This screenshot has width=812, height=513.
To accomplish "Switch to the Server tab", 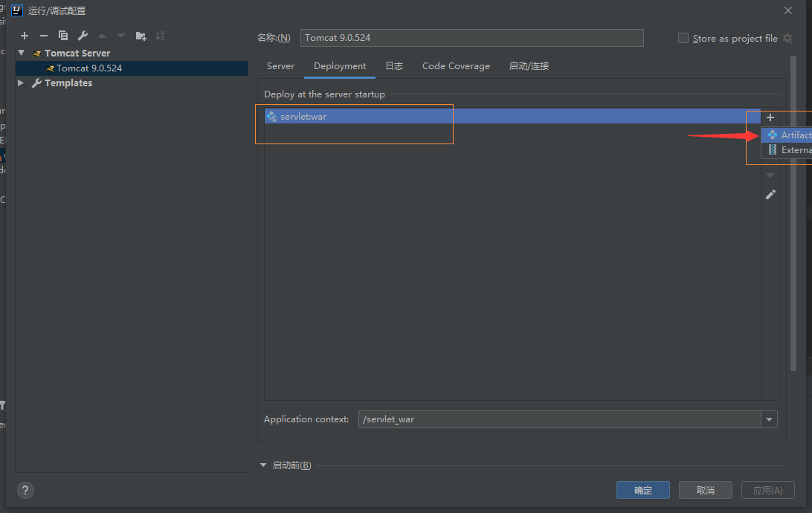I will [x=280, y=66].
